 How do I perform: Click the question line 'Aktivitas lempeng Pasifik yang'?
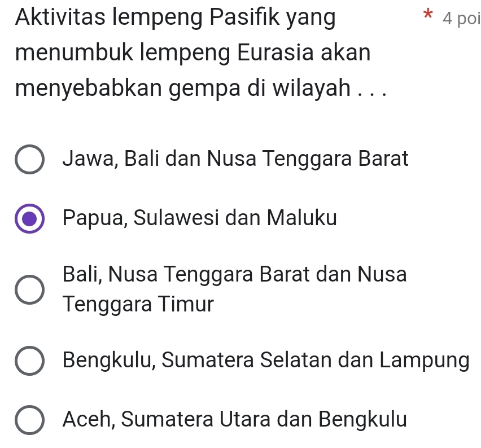[x=175, y=18]
